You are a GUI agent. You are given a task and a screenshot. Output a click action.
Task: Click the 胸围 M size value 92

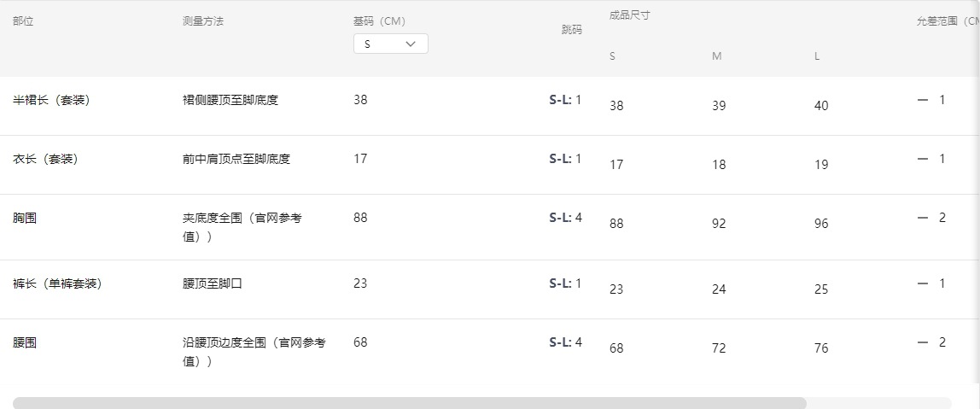(719, 224)
